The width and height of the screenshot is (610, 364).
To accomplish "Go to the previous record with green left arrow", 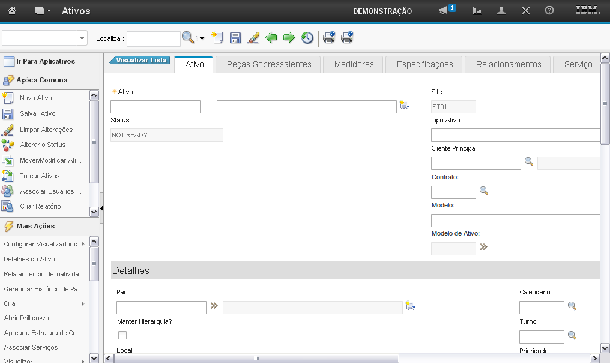I will pyautogui.click(x=271, y=38).
